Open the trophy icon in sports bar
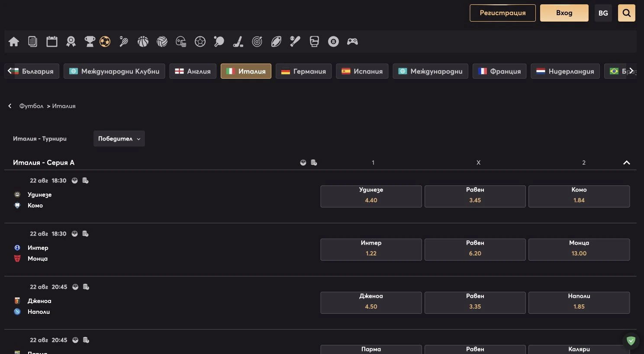 (x=90, y=41)
